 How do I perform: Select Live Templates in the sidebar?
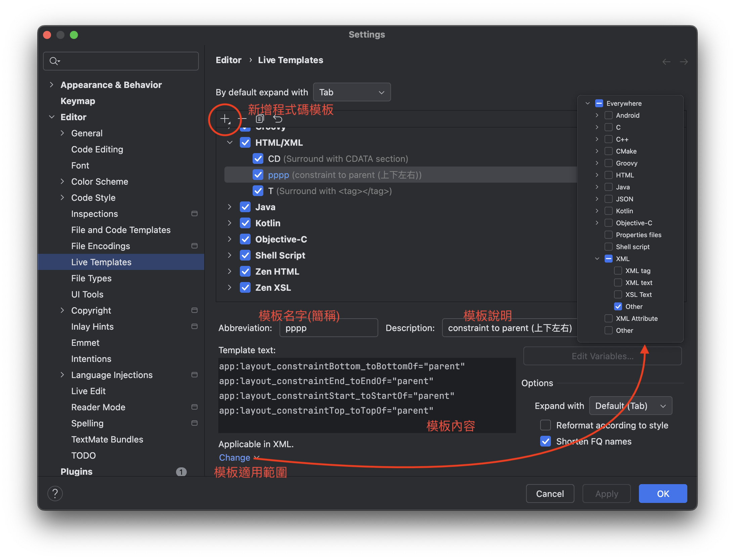click(101, 262)
